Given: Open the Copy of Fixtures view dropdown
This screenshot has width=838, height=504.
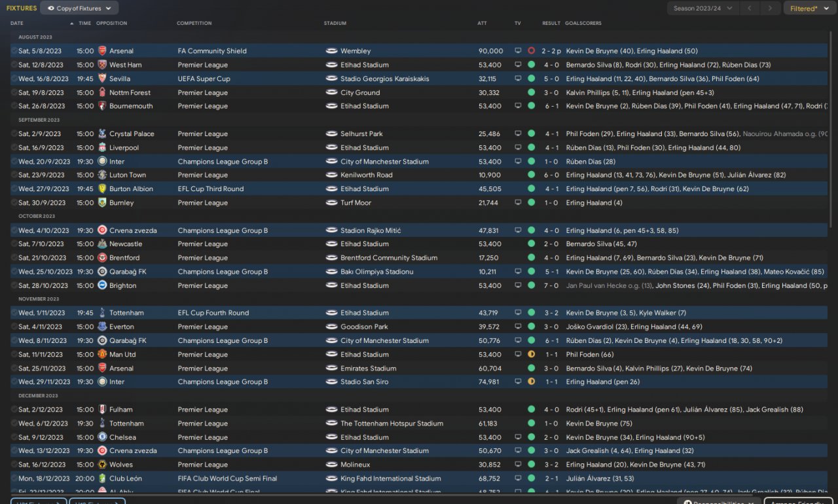Looking at the screenshot, I should point(79,9).
